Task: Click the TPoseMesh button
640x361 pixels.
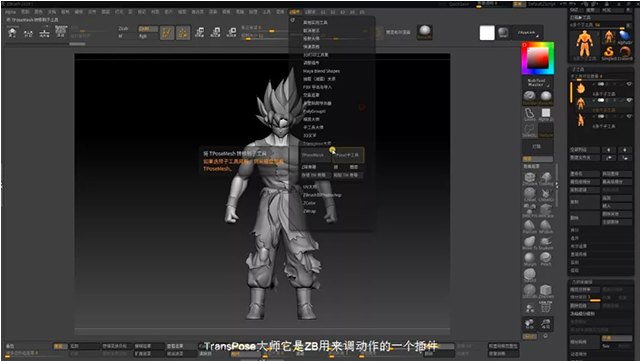Action: (x=316, y=155)
